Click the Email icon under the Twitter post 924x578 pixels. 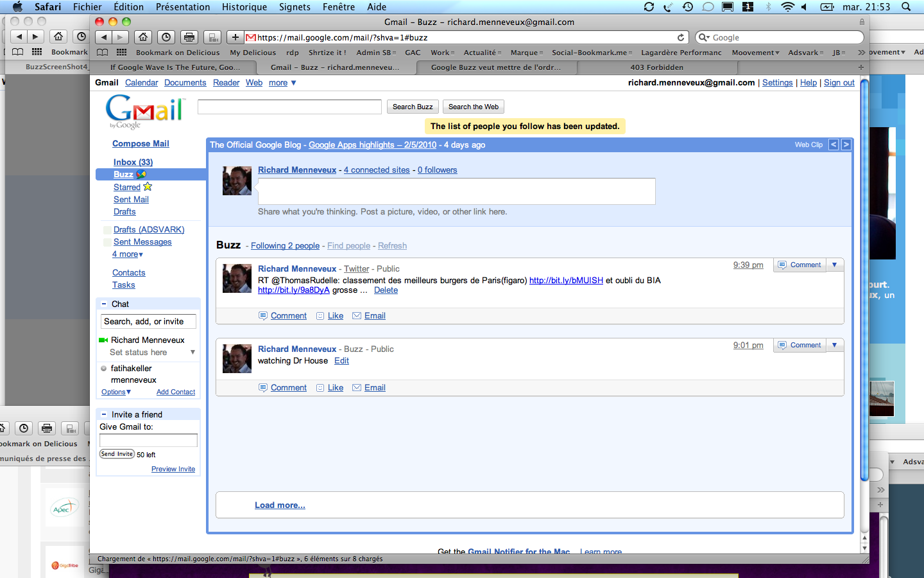pyautogui.click(x=357, y=315)
